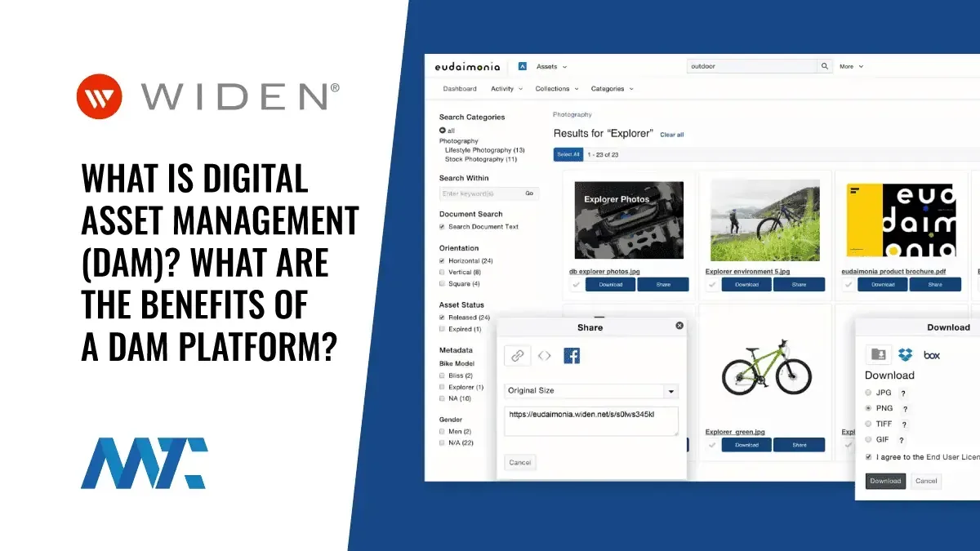The width and height of the screenshot is (980, 551).
Task: Select the JPG format radio button
Action: point(869,393)
